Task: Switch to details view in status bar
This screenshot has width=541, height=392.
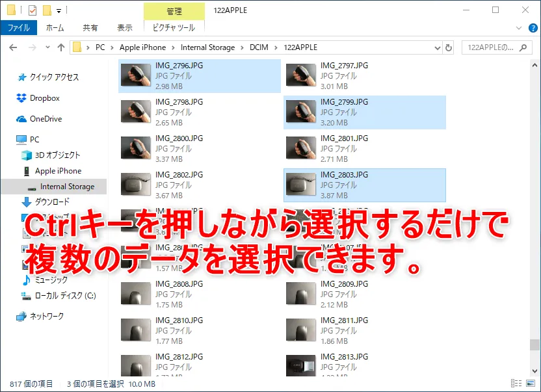Action: [x=516, y=384]
